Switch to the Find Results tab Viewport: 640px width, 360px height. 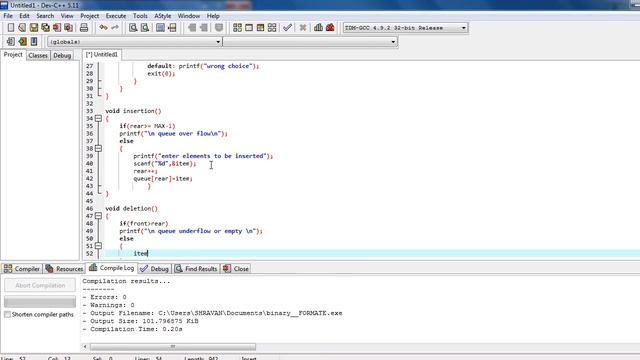[x=196, y=269]
